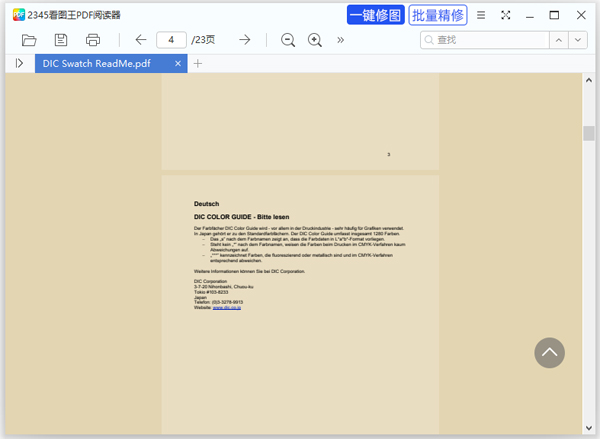
Task: Zoom out with the minus magnifier
Action: pos(288,40)
